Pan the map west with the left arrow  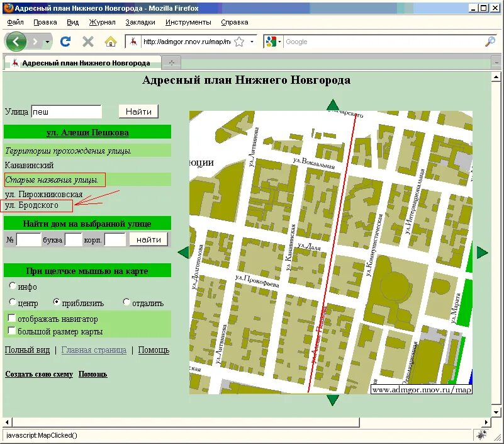(x=183, y=253)
